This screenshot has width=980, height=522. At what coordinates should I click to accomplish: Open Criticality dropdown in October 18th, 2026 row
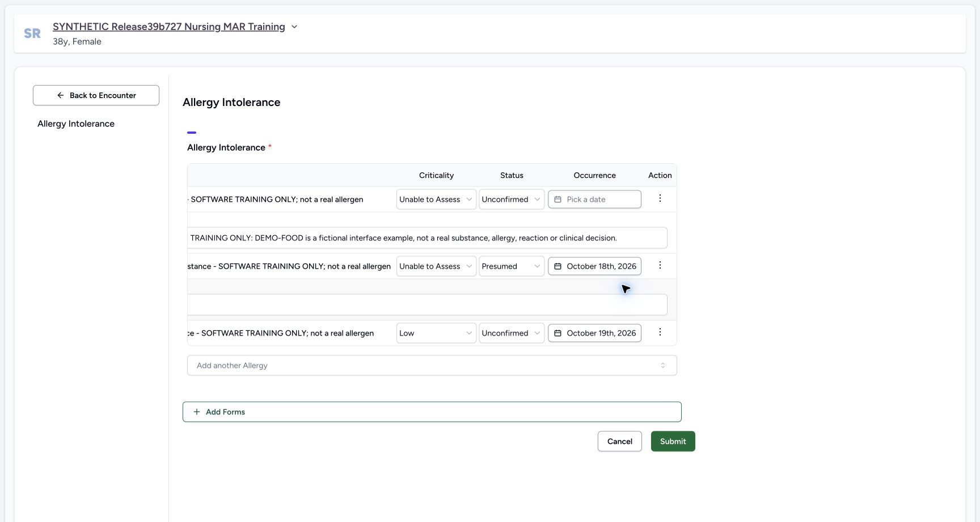pos(436,266)
